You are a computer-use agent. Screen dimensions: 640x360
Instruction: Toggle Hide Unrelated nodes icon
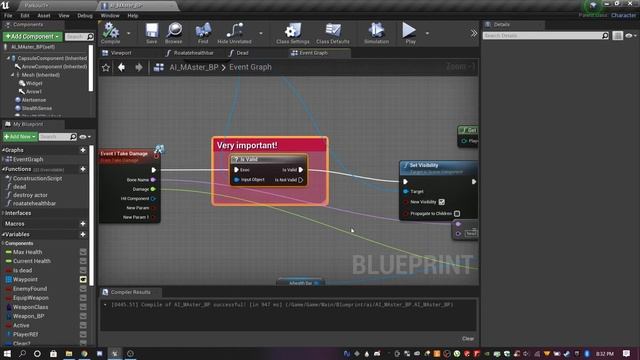[x=234, y=33]
